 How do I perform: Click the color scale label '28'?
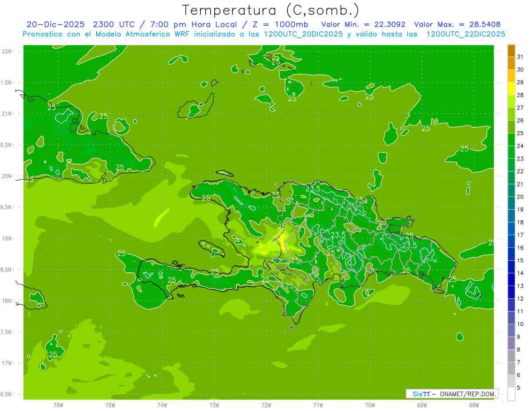tap(520, 95)
